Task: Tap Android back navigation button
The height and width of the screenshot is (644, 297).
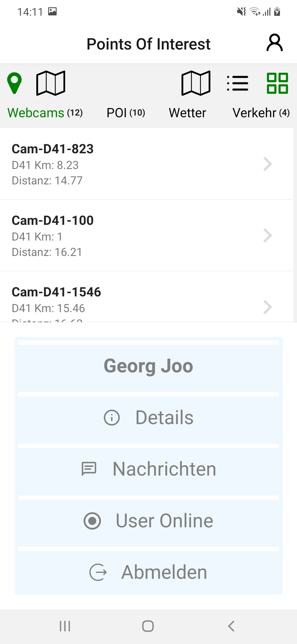Action: pyautogui.click(x=231, y=626)
